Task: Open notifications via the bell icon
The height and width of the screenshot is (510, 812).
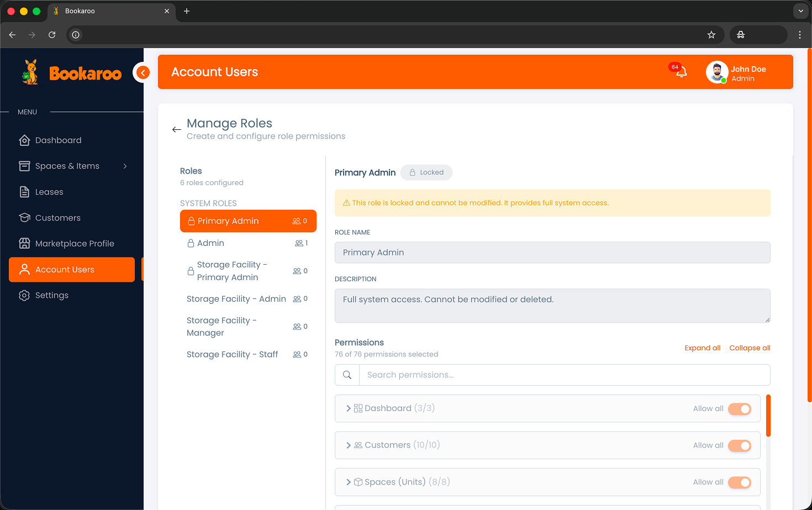Action: coord(681,72)
